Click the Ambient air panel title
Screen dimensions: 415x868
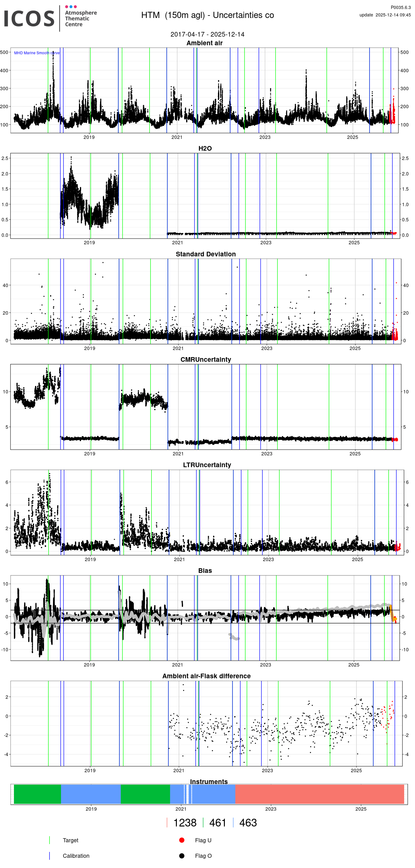click(204, 43)
